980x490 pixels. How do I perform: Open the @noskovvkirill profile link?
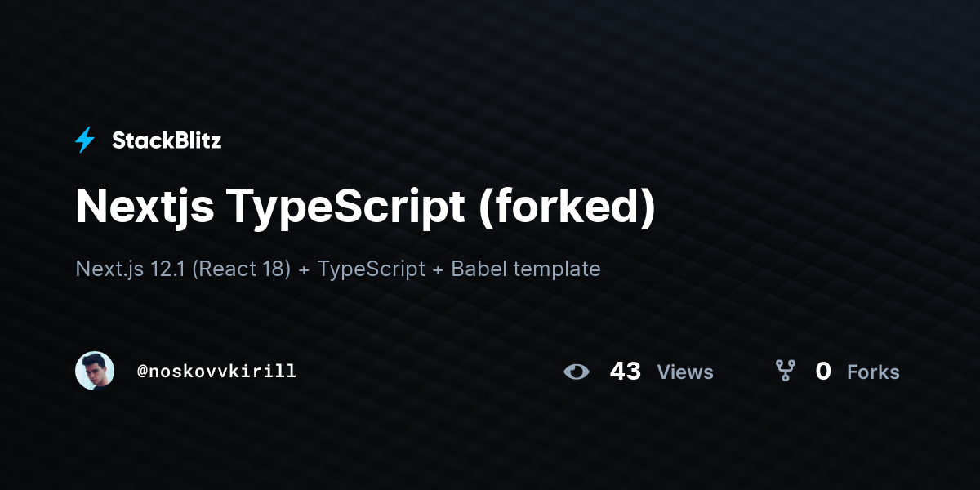pyautogui.click(x=216, y=372)
